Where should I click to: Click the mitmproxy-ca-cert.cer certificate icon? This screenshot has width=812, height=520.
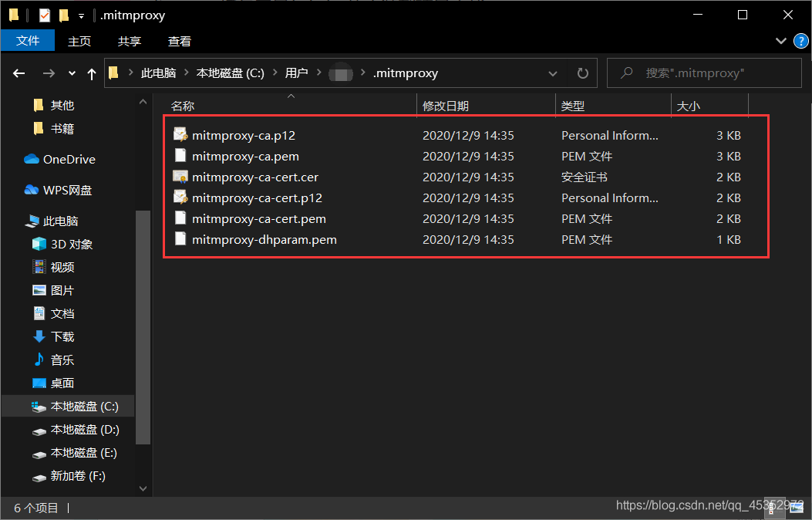[x=180, y=177]
